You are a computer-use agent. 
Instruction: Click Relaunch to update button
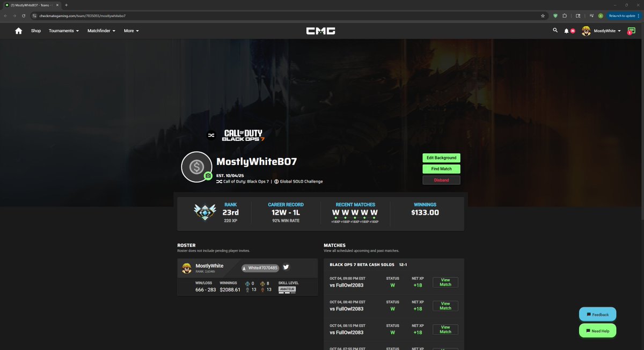click(624, 16)
